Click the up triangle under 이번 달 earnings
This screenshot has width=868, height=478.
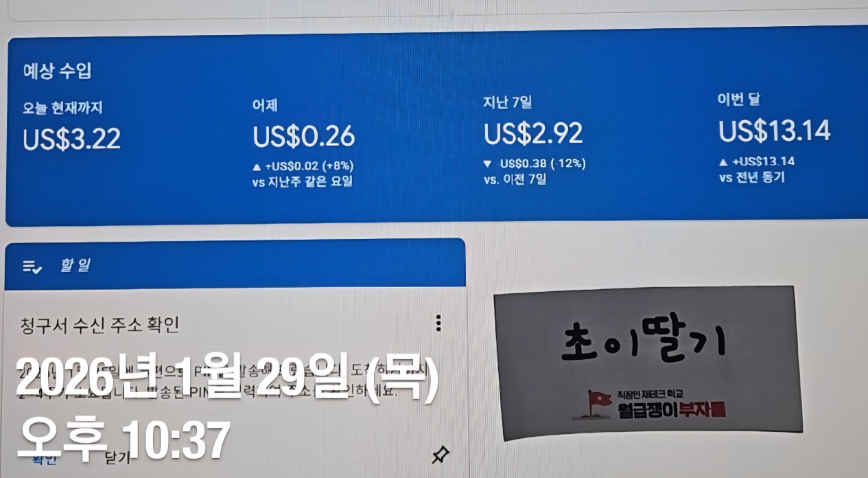(723, 162)
